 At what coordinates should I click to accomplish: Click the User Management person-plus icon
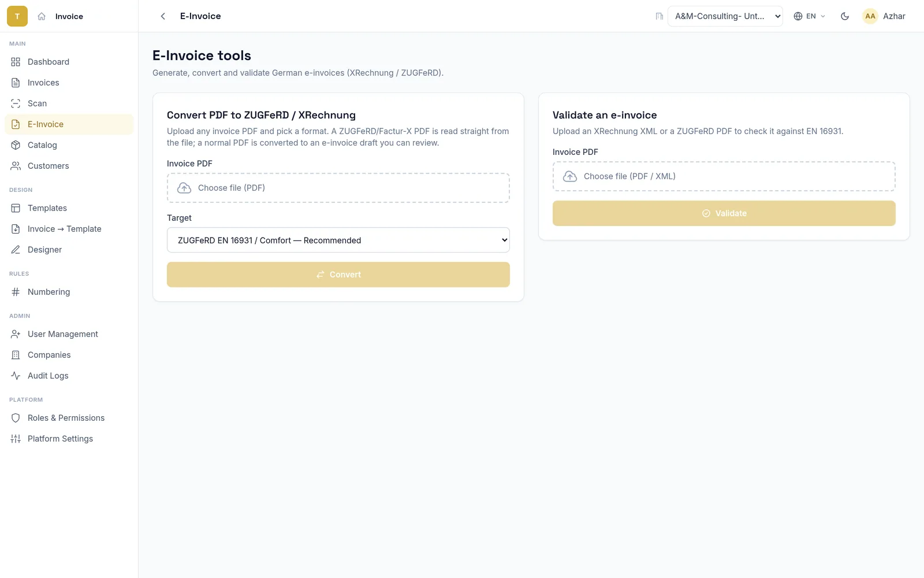[x=16, y=334]
